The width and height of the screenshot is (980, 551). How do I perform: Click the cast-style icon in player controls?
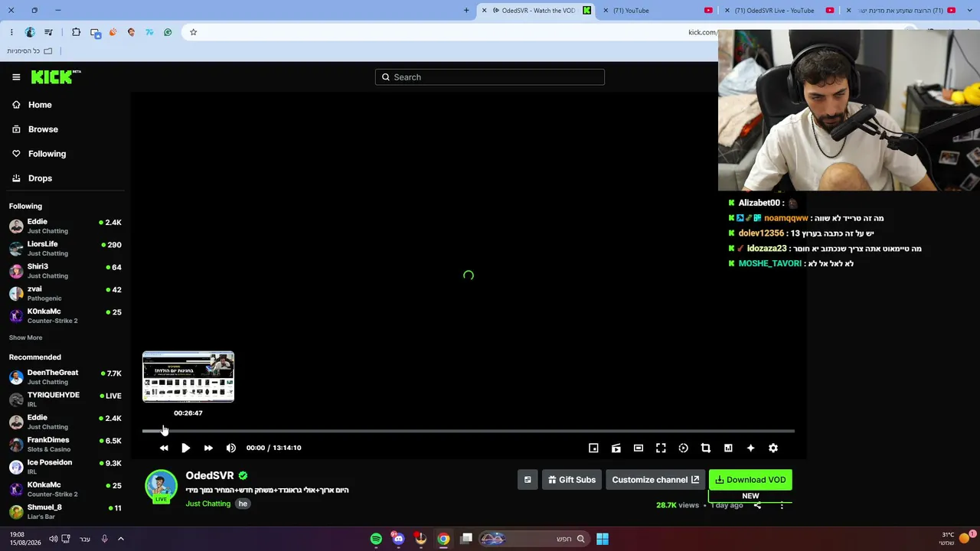tap(616, 448)
